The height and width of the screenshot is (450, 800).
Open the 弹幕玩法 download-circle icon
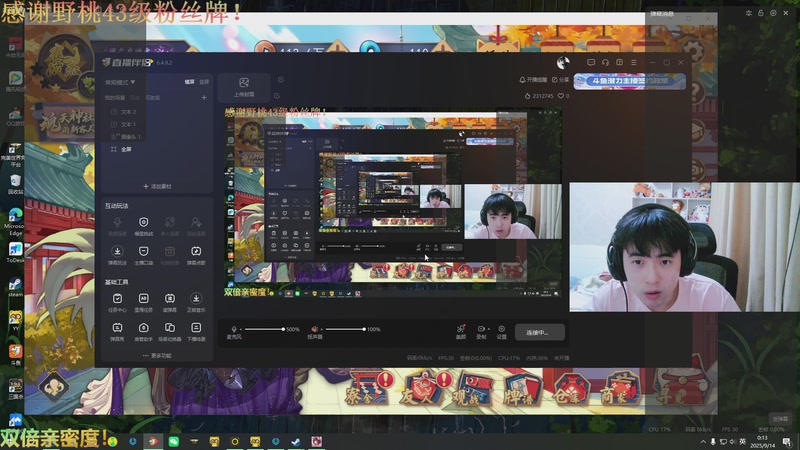117,255
